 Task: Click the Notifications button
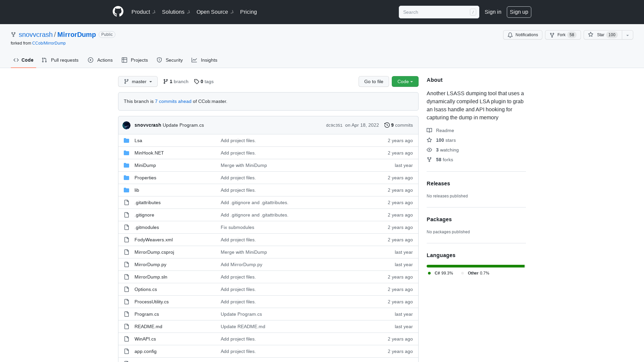(523, 35)
